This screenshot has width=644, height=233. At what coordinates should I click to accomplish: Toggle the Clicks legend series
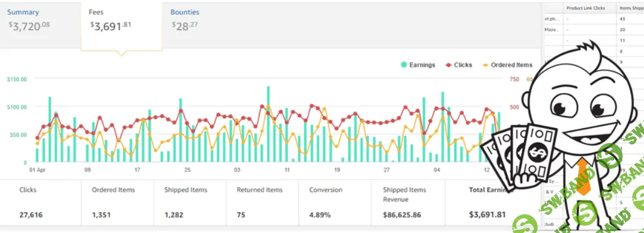[x=459, y=65]
